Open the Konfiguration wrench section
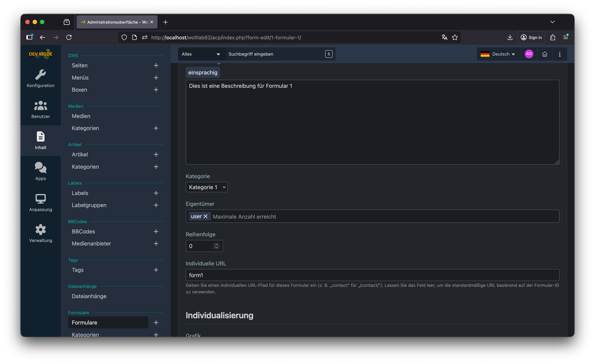The height and width of the screenshot is (364, 595). click(x=41, y=78)
